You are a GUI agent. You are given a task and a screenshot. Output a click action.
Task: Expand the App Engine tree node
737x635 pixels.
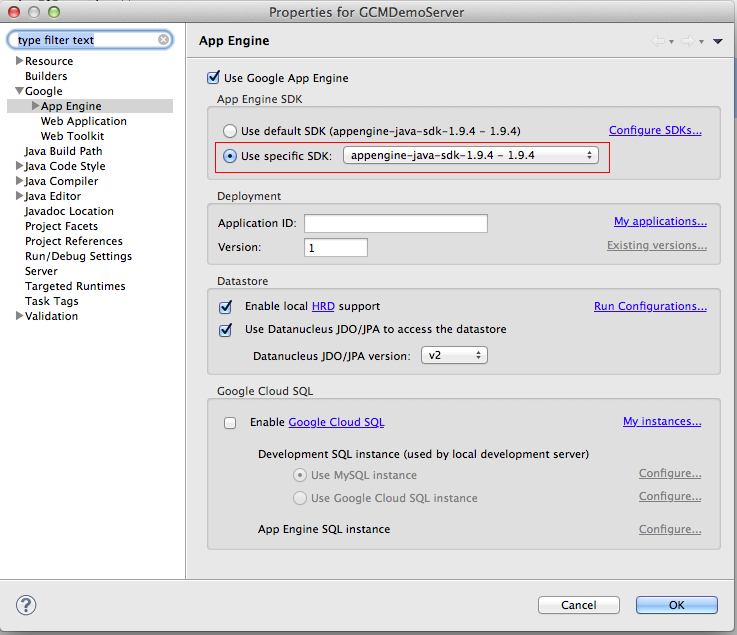point(35,106)
